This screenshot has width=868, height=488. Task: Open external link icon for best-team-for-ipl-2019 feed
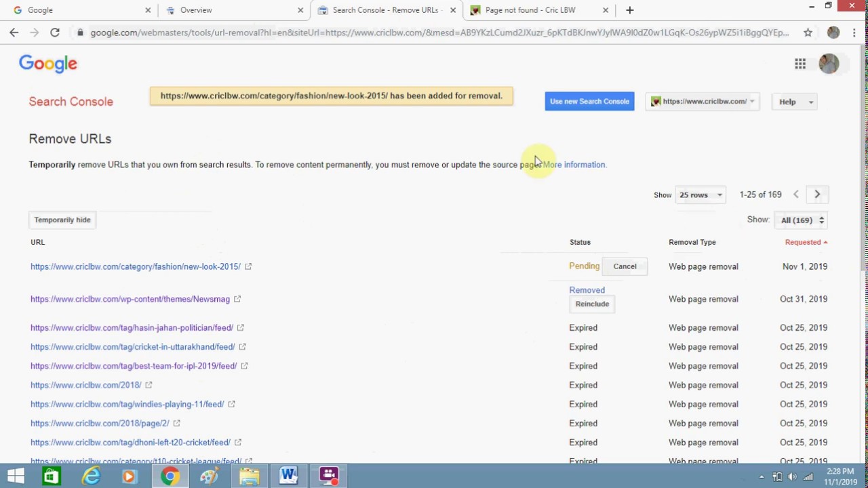click(244, 366)
